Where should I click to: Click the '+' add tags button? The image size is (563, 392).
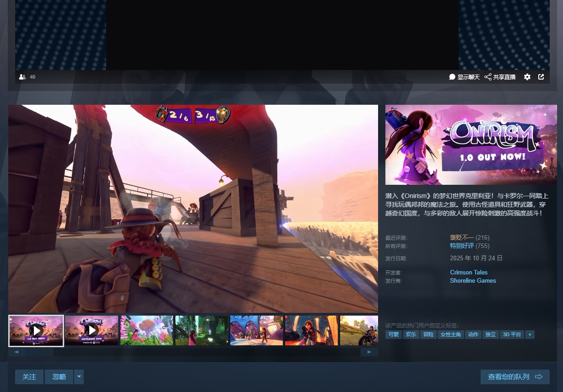point(530,334)
